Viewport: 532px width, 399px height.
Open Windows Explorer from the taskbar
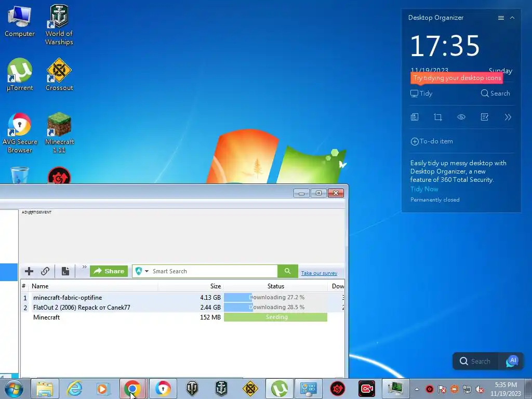[45, 389]
